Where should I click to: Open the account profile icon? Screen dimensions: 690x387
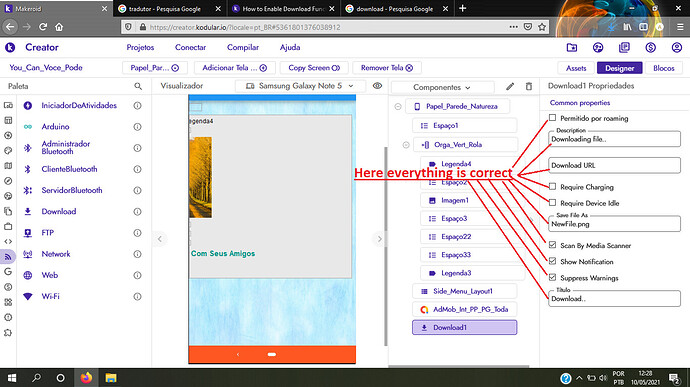677,48
